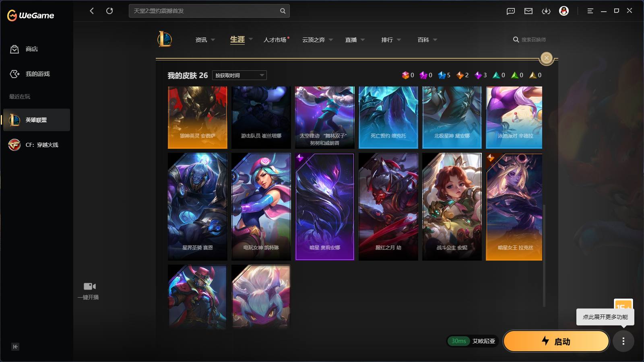Expand the 百科 dropdown arrow
This screenshot has width=644, height=362.
(435, 40)
